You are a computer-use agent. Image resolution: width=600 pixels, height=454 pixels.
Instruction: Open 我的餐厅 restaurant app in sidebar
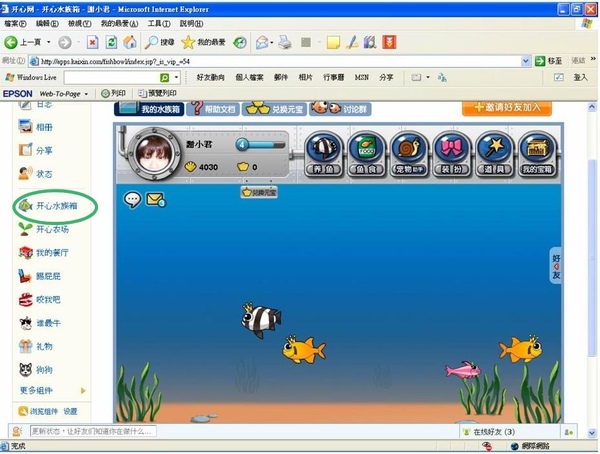click(44, 252)
